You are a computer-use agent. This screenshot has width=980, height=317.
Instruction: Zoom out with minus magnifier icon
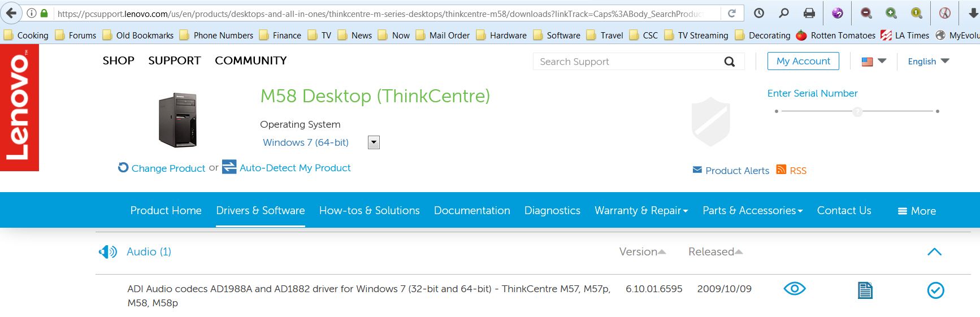coord(866,13)
